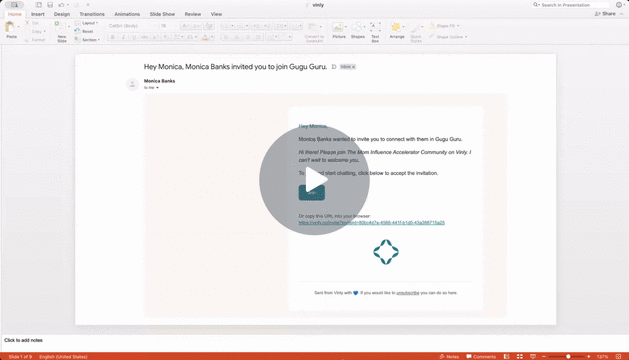
Task: Switch to the Insert tab
Action: (x=38, y=14)
